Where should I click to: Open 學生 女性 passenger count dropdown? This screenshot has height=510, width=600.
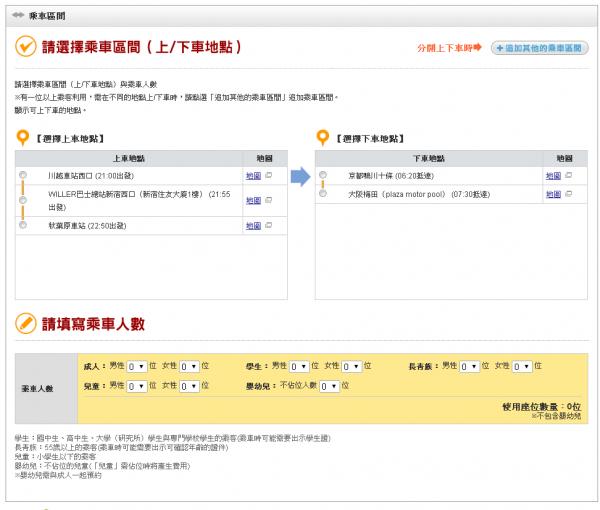(x=352, y=367)
